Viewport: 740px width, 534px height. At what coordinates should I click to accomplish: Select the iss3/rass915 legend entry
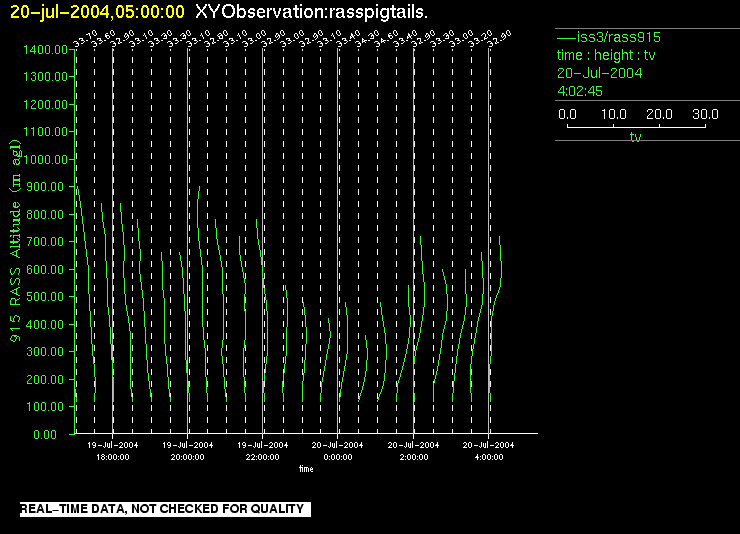pyautogui.click(x=609, y=37)
